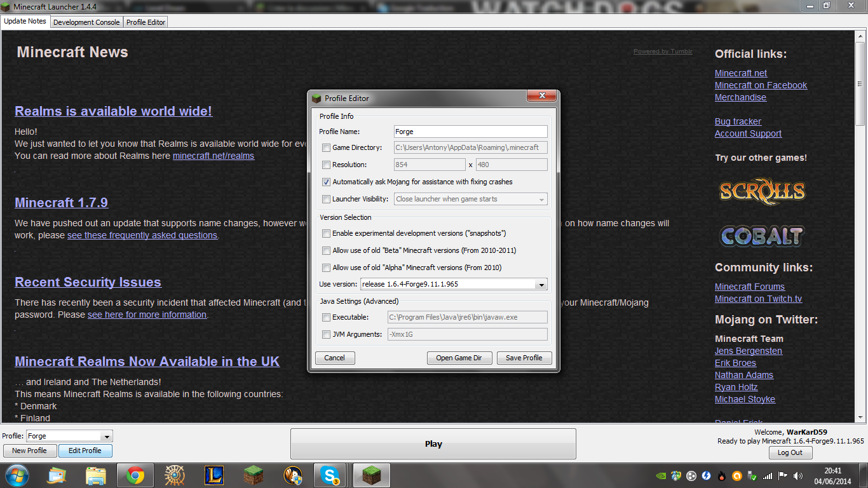The image size is (868, 488).
Task: Open Windows Live Mail from the taskbar
Action: (x=57, y=475)
